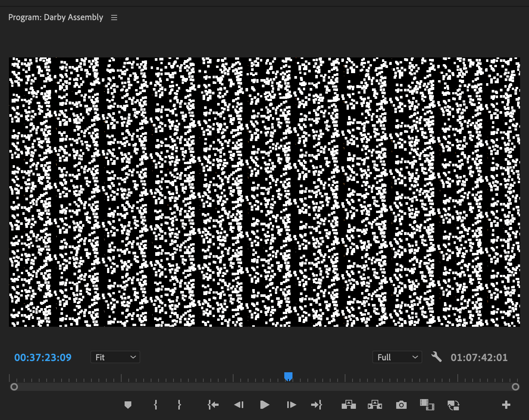
Task: Open the Comparison View filmstrip icon
Action: pyautogui.click(x=427, y=405)
